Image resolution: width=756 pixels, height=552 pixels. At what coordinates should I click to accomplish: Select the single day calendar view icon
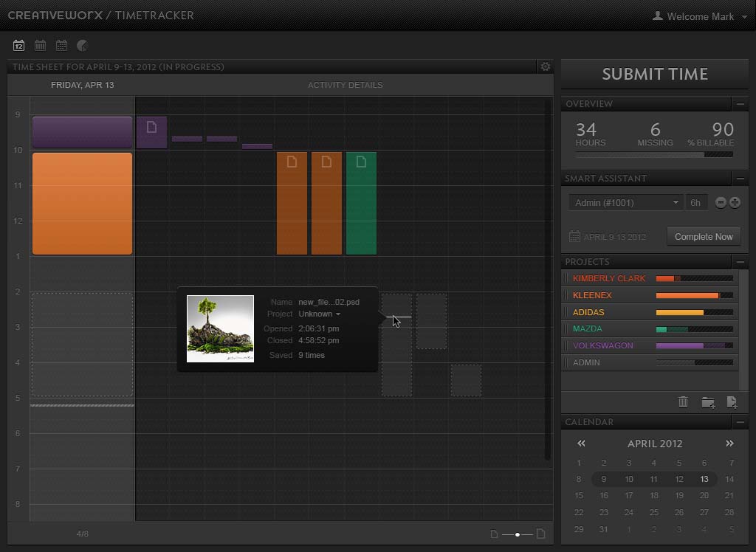pyautogui.click(x=18, y=45)
